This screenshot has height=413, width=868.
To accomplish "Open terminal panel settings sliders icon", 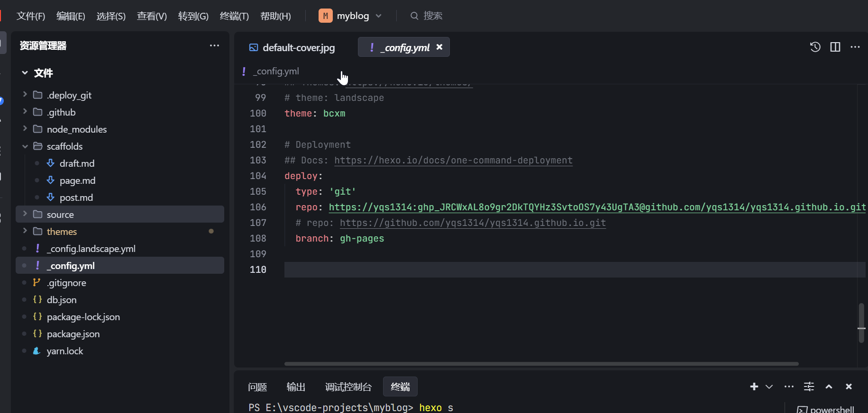I will tap(809, 387).
